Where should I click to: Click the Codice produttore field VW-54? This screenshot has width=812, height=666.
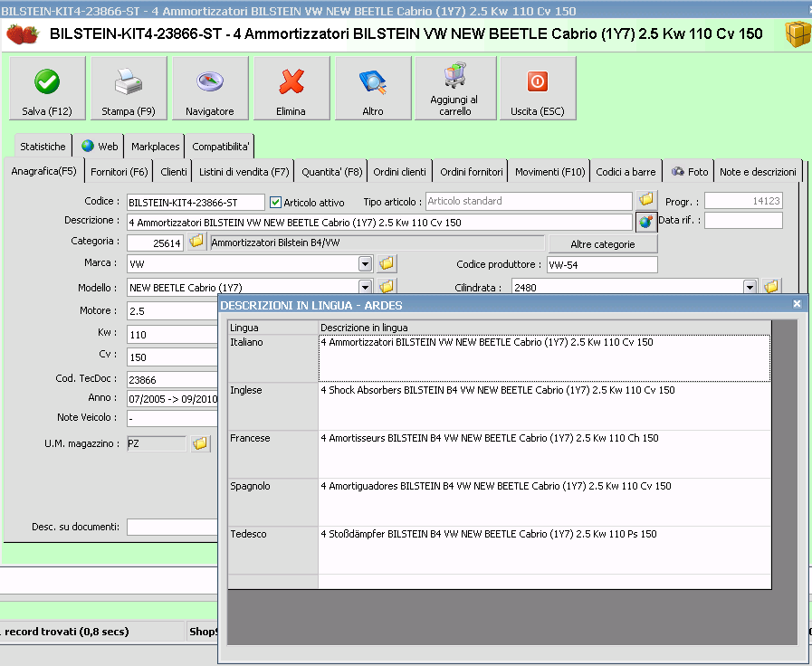click(602, 265)
